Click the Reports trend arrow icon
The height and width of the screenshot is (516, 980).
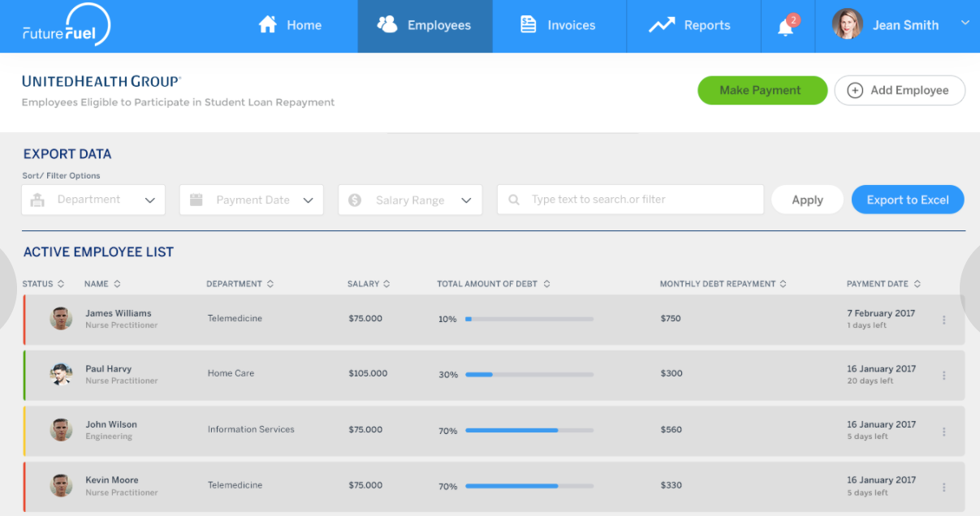tap(662, 25)
